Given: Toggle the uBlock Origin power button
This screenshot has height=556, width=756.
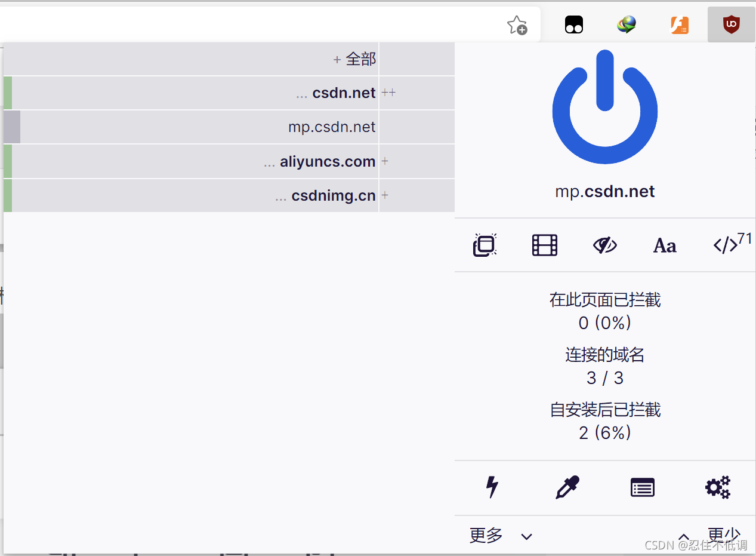Looking at the screenshot, I should click(605, 107).
